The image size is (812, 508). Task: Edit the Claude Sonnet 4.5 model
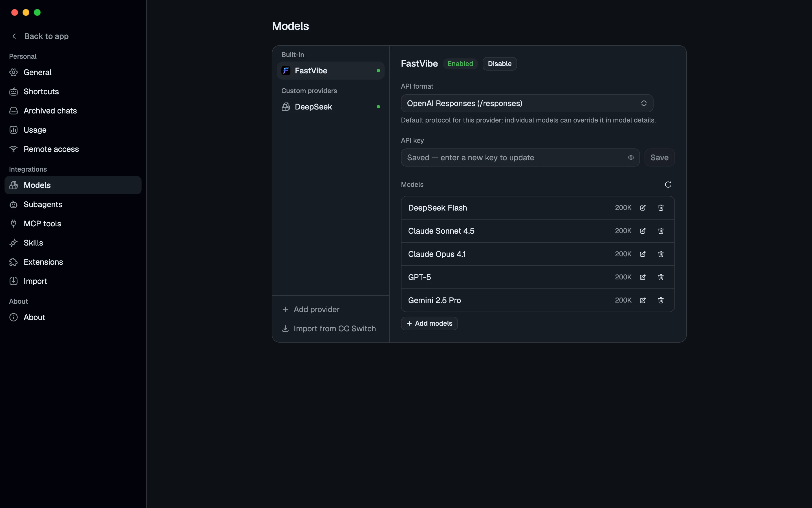pos(643,231)
